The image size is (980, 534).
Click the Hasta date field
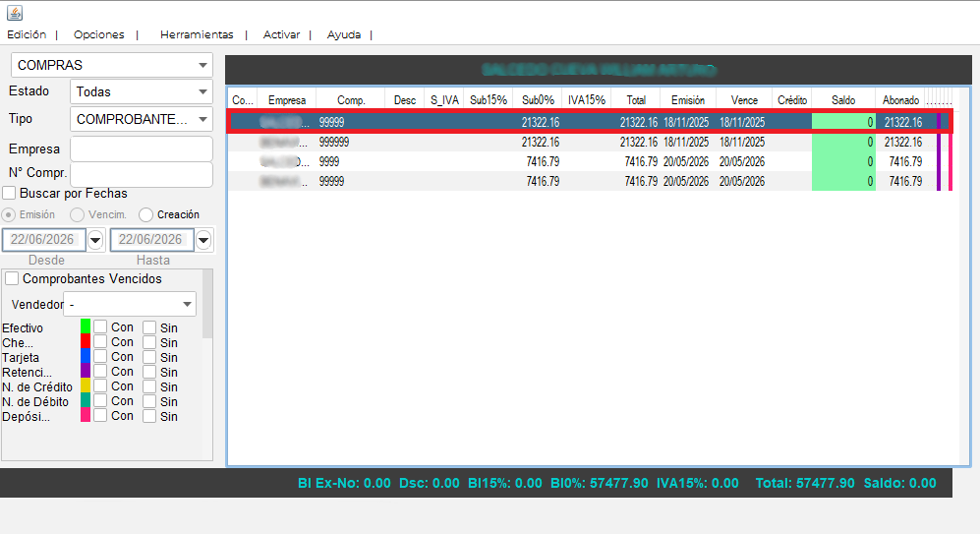point(152,240)
